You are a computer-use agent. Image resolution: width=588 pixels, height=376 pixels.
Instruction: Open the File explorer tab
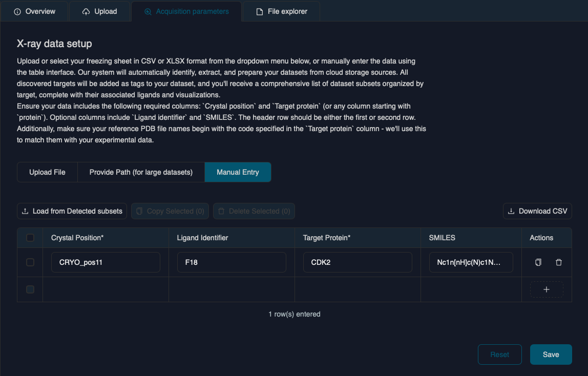coord(281,11)
